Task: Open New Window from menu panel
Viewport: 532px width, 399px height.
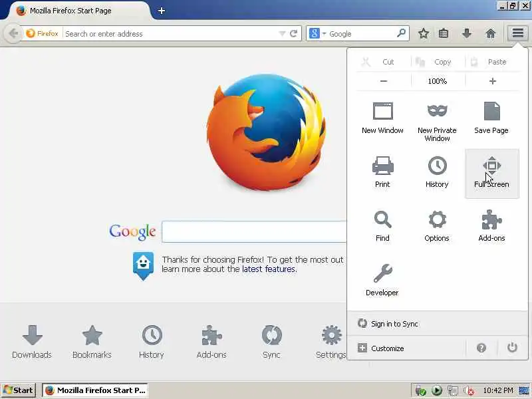Action: (383, 118)
